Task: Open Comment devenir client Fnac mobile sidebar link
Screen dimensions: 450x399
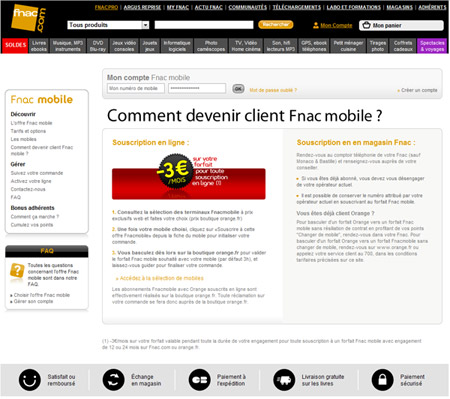Action: coord(42,150)
